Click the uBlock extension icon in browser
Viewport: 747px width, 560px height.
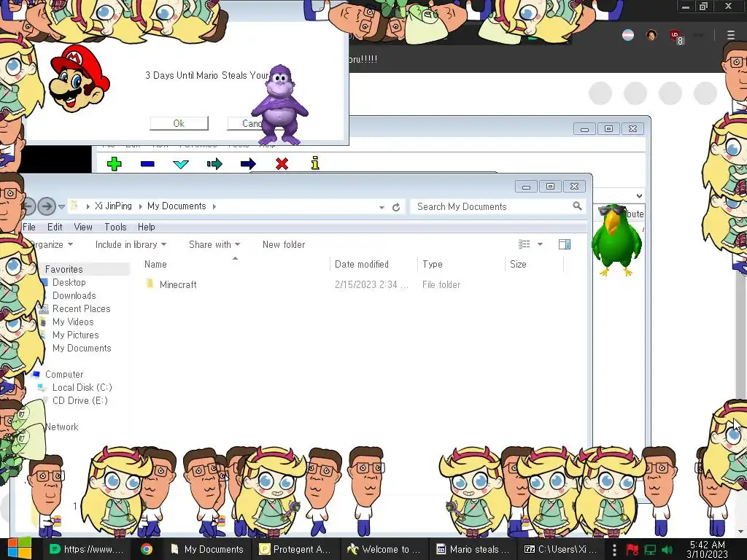[x=676, y=36]
